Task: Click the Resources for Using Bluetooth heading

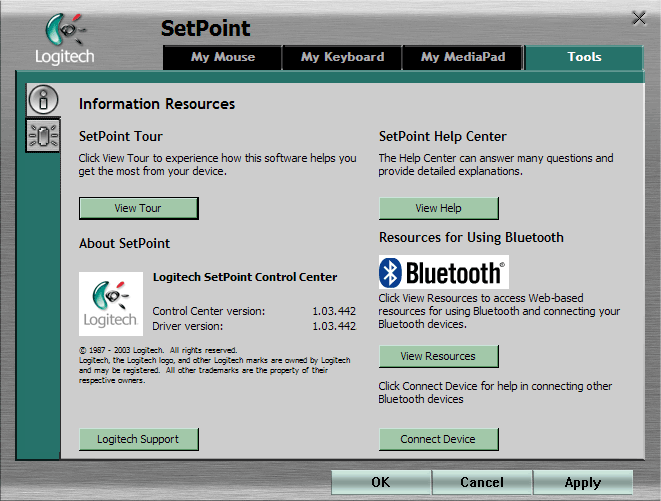Action: point(471,237)
